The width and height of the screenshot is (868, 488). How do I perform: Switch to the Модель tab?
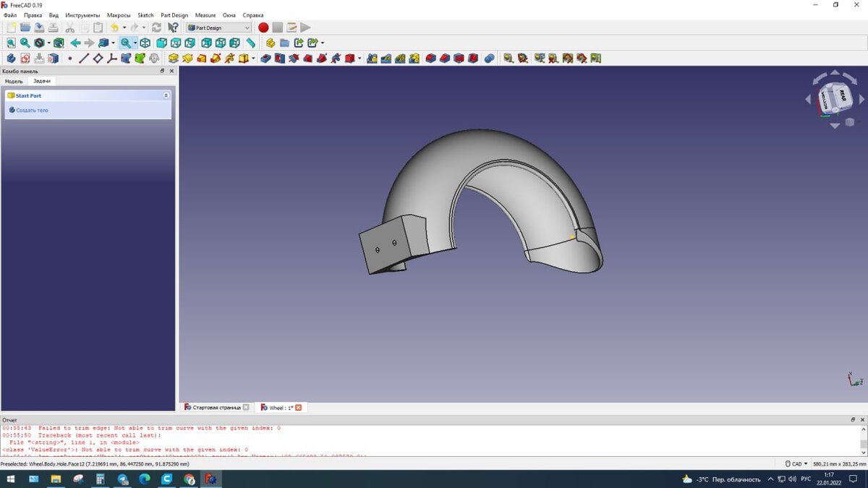click(14, 81)
